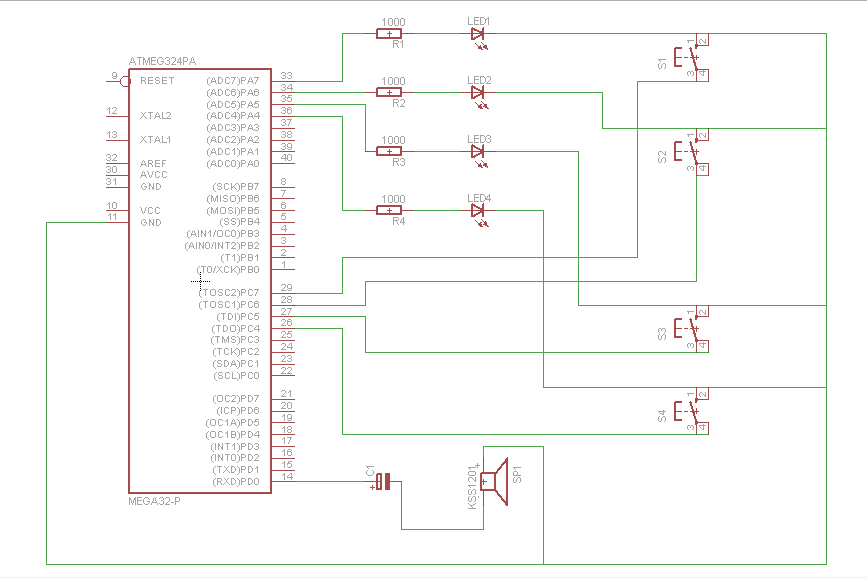
Task: Select pushbutton switch S3
Action: coord(691,329)
